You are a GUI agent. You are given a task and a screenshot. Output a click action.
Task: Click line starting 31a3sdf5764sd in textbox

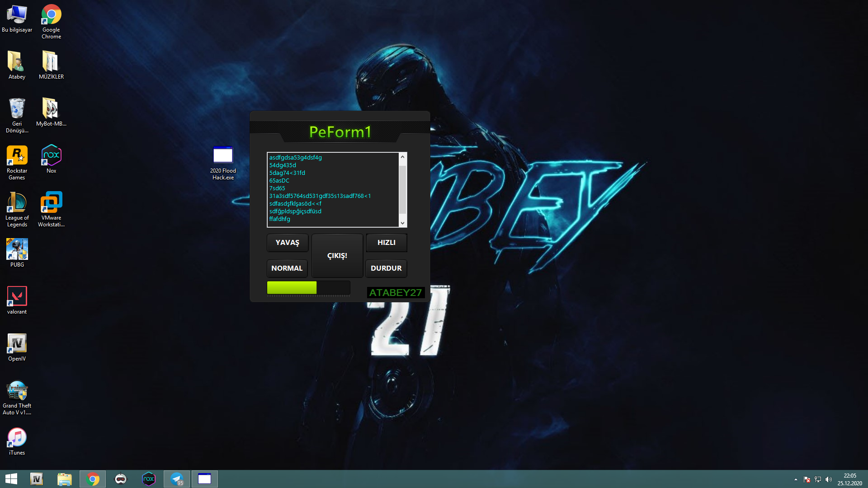click(x=320, y=196)
